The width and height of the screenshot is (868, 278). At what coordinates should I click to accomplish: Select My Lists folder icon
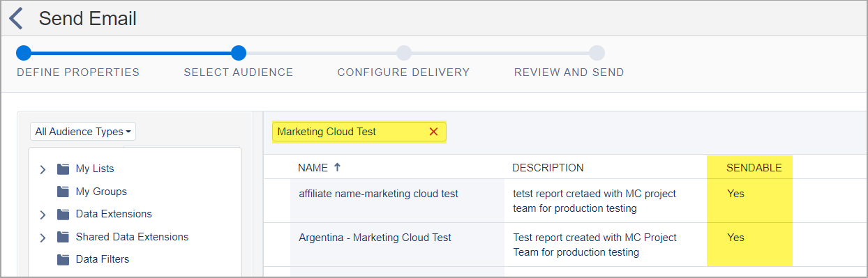(63, 169)
